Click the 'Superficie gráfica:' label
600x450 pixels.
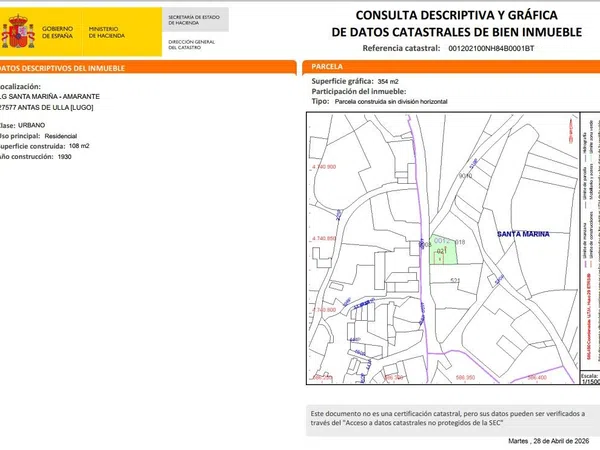pos(342,81)
